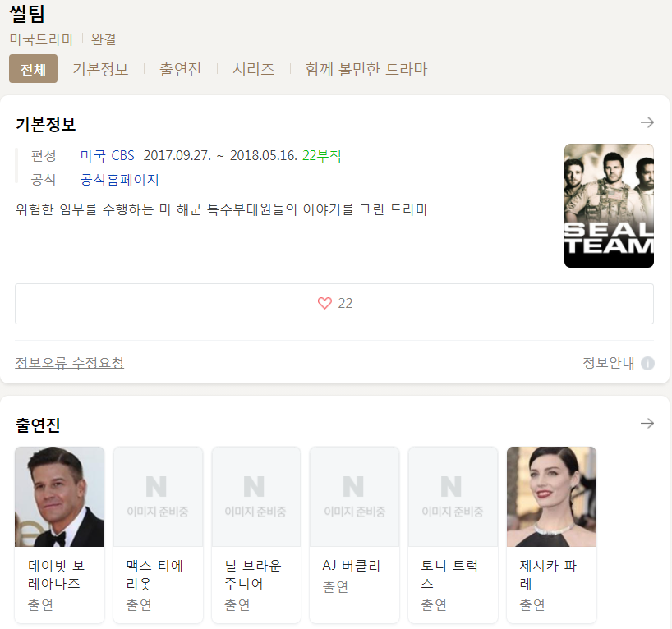The image size is (672, 629).
Task: Click the arrow icon beside 출연진 heading
Action: pyautogui.click(x=647, y=424)
